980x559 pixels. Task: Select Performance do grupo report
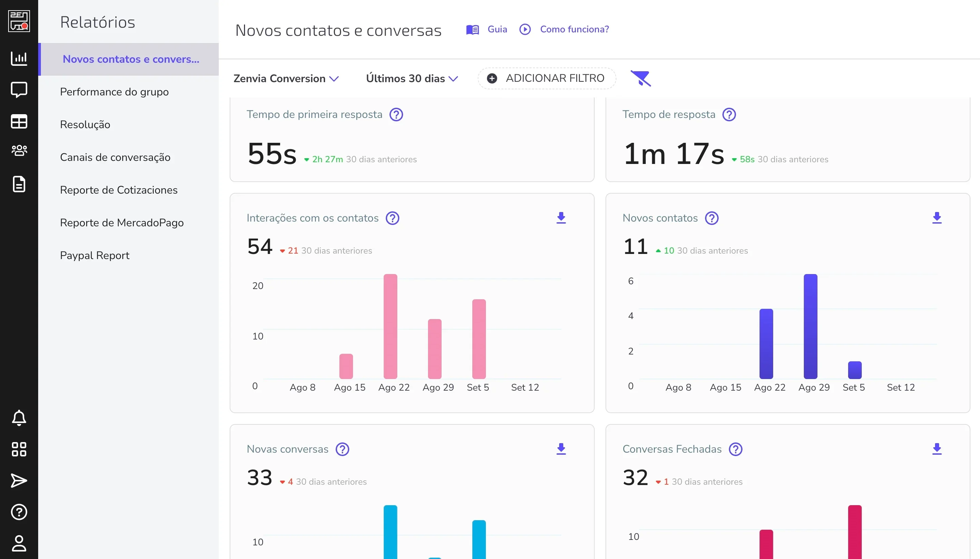point(114,92)
